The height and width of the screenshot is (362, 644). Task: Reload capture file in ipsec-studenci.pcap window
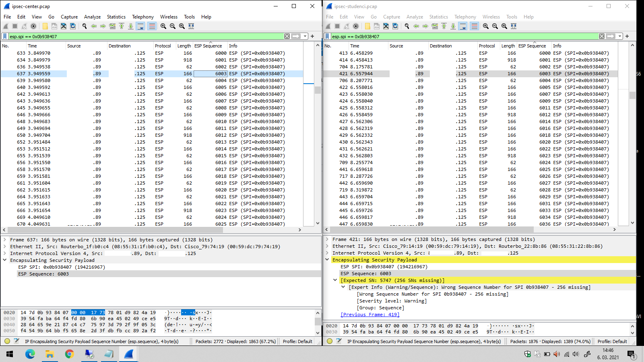pos(395,26)
